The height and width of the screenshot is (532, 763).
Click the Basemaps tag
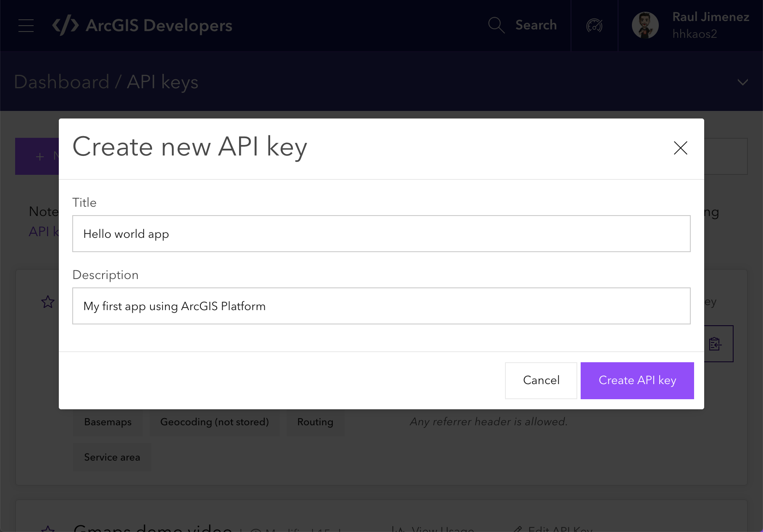(x=108, y=422)
